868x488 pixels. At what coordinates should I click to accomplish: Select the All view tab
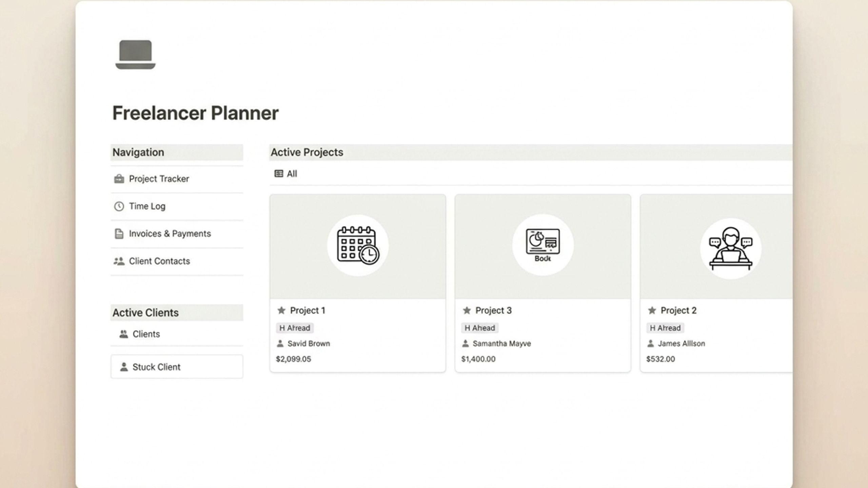[285, 174]
